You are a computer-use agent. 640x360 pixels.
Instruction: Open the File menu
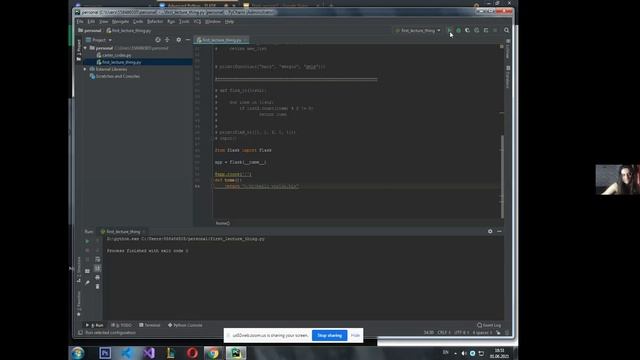pos(80,21)
